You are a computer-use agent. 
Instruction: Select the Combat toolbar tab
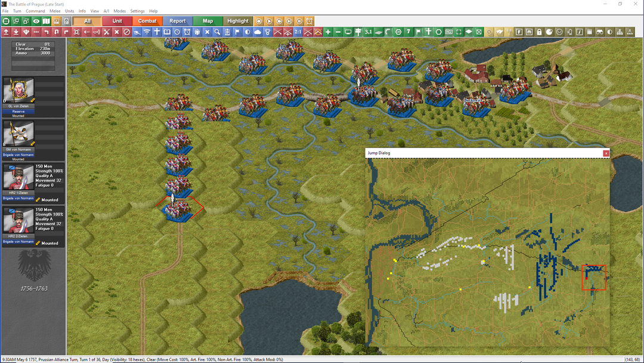pos(147,21)
